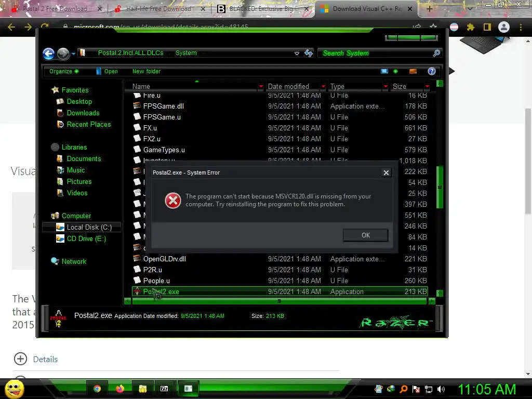Open the Name column filter dropdown
532x399 pixels.
pos(261,87)
